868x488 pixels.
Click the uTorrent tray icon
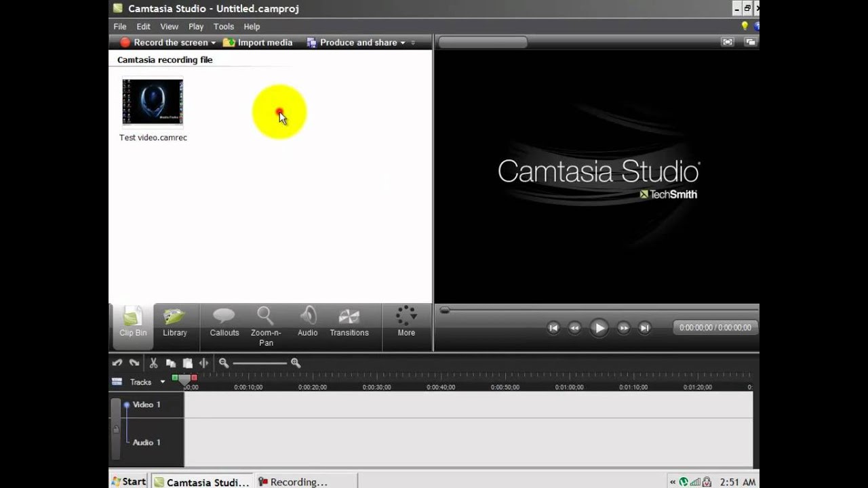[x=684, y=482]
